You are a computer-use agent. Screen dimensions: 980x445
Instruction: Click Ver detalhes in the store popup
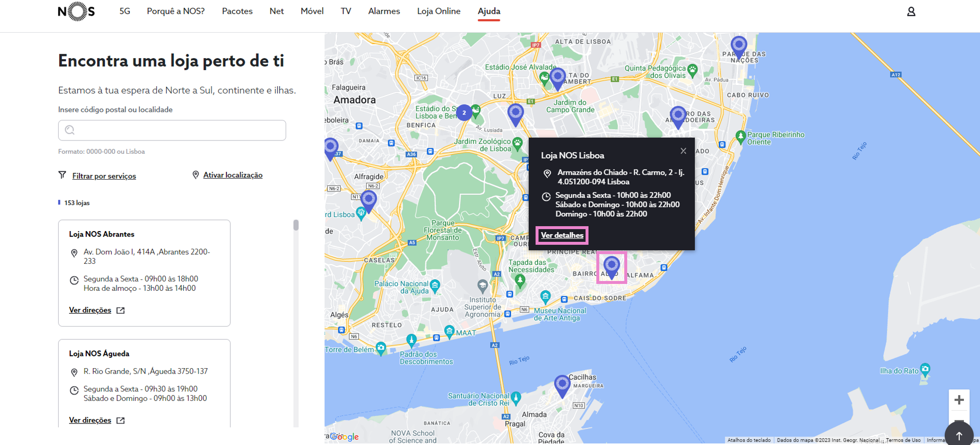(x=562, y=235)
